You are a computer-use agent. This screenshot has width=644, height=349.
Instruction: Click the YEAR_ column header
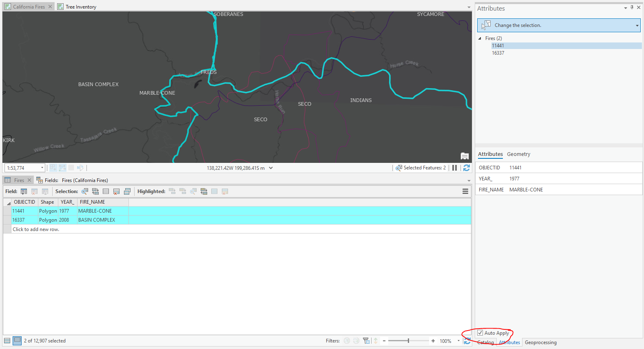click(68, 202)
